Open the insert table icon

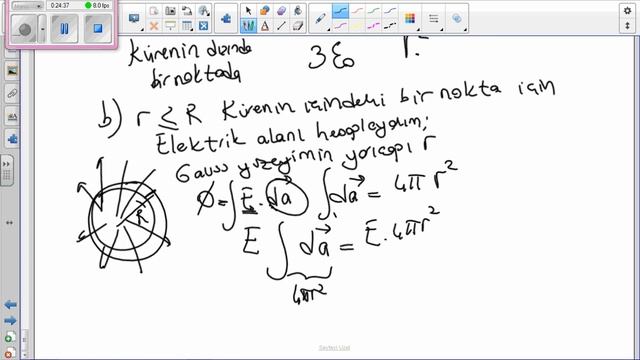[x=187, y=26]
